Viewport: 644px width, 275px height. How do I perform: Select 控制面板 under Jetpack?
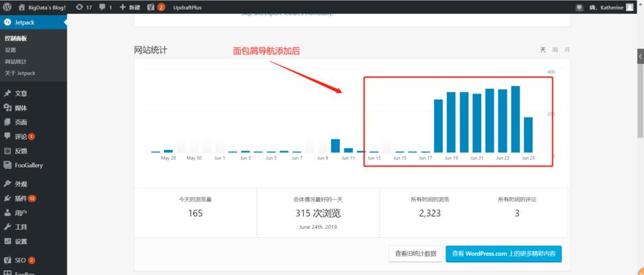tap(16, 38)
